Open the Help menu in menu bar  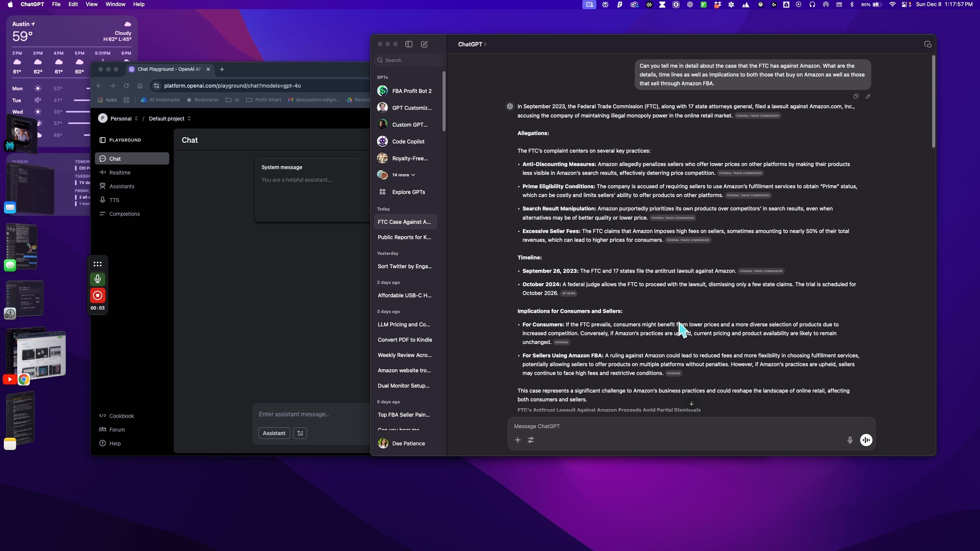[139, 5]
